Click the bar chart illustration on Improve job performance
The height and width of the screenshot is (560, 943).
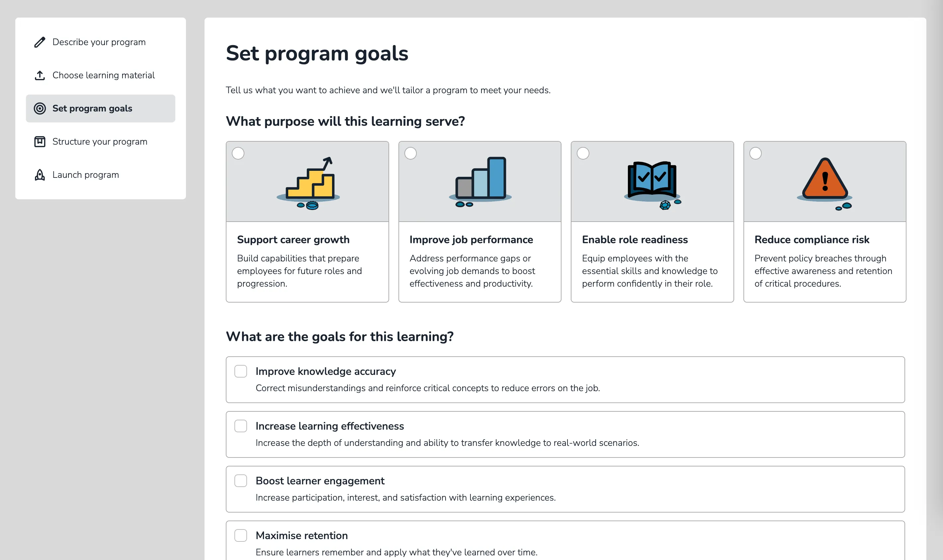click(x=479, y=181)
